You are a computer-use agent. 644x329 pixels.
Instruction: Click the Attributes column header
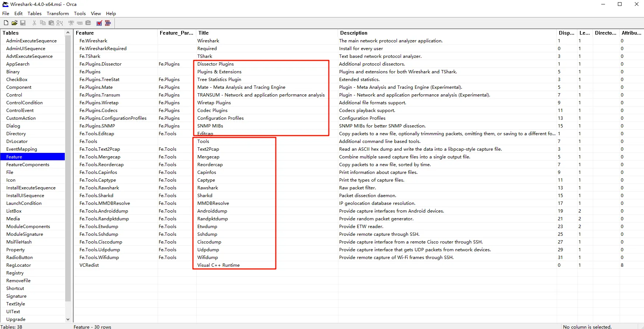632,33
